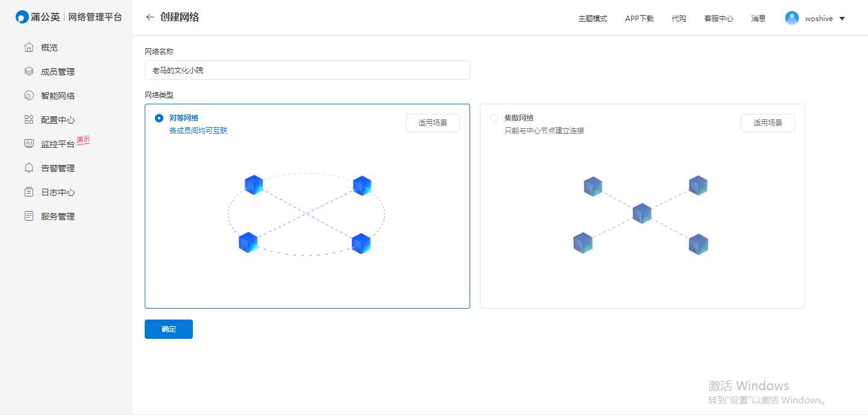Click the back arrow beside 创建网络
Viewport: 868px width, 416px height.
[x=150, y=17]
